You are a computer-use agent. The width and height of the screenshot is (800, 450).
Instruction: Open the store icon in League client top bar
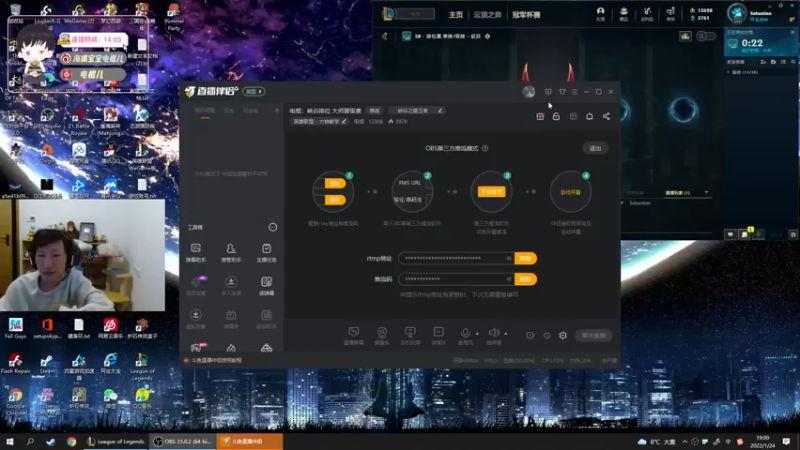[x=670, y=14]
